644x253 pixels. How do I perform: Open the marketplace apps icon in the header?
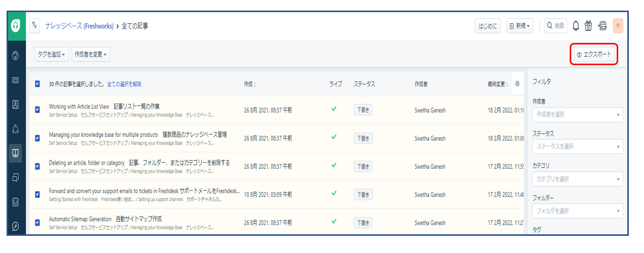tap(602, 26)
